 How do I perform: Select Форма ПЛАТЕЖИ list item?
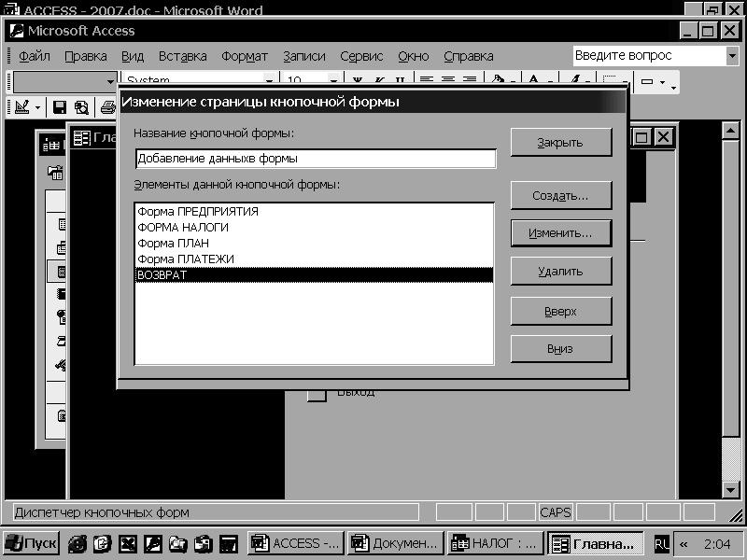coord(314,259)
